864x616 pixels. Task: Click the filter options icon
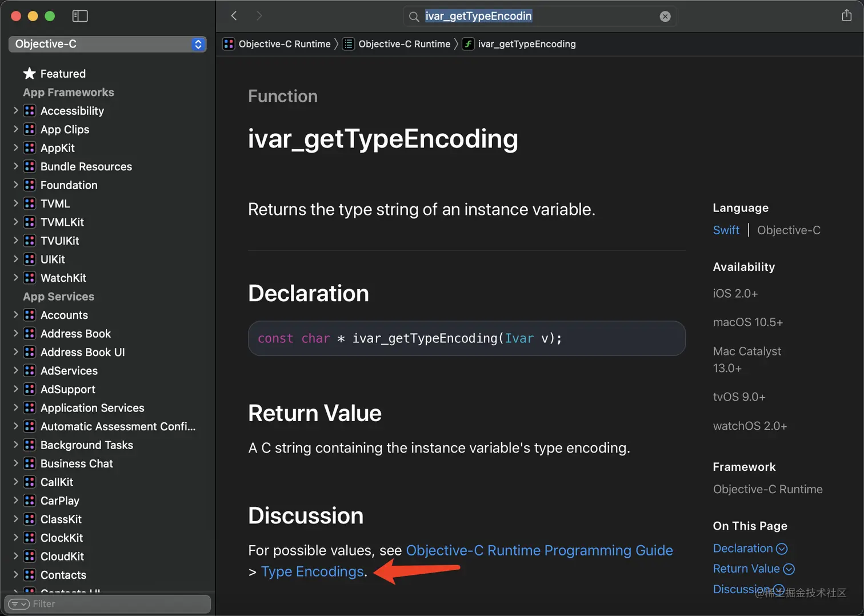[x=19, y=604]
